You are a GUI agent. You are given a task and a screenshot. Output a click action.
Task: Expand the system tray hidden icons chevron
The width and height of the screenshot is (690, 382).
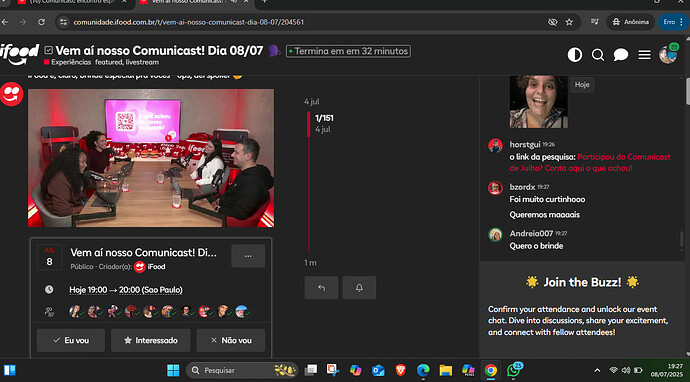point(597,370)
